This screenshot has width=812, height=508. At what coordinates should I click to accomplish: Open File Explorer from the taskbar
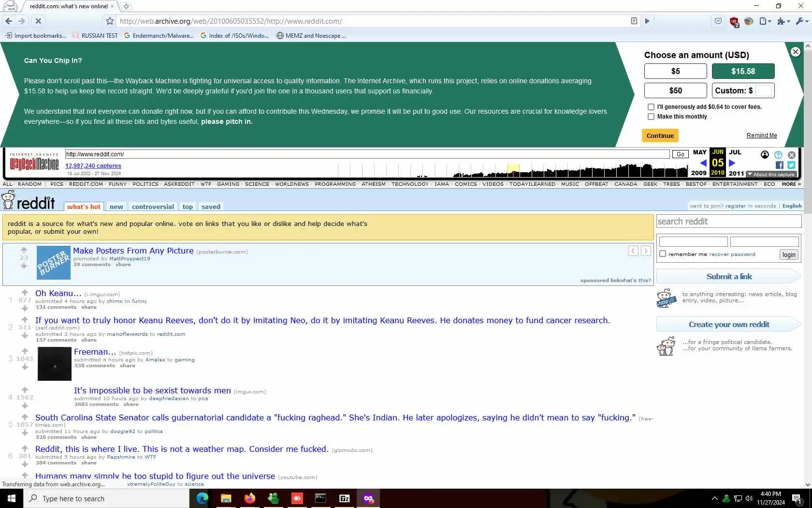(x=226, y=498)
